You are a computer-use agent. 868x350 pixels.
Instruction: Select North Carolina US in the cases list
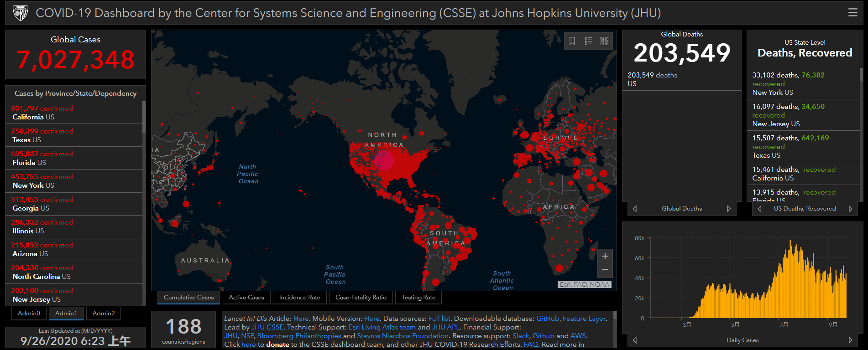coord(74,272)
